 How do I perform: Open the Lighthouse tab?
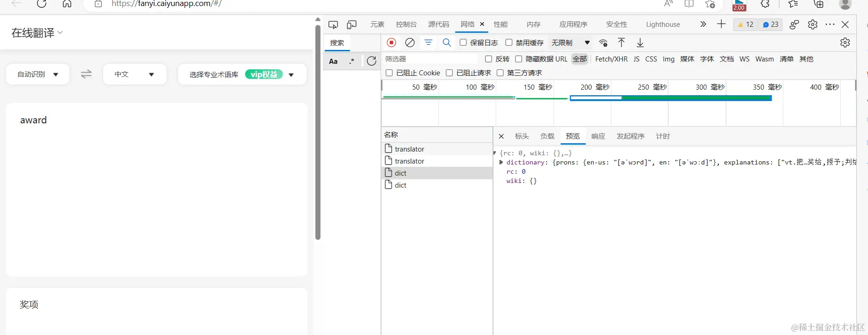pos(663,24)
